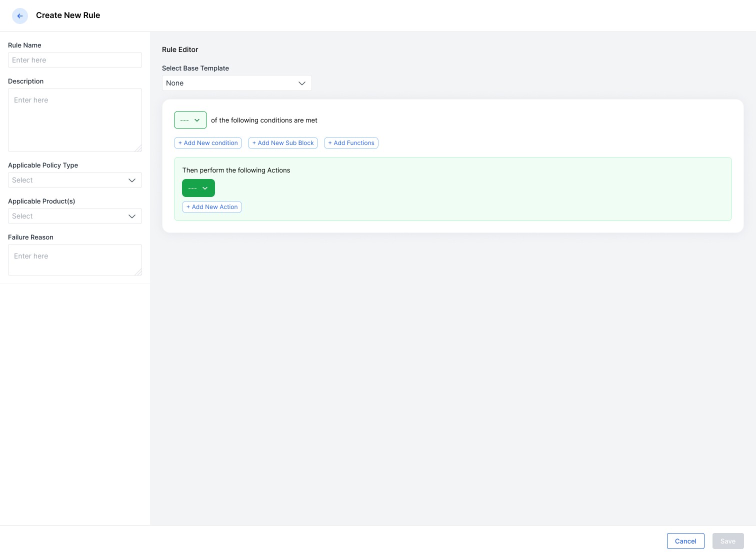This screenshot has height=557, width=756.
Task: Open the Select Base Template dropdown
Action: click(x=237, y=83)
